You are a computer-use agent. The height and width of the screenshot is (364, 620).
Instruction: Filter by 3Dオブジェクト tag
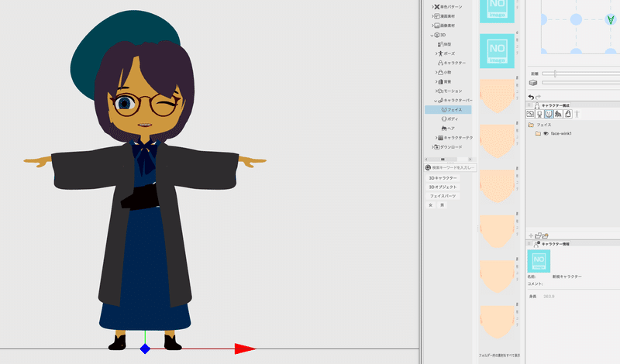pos(443,187)
